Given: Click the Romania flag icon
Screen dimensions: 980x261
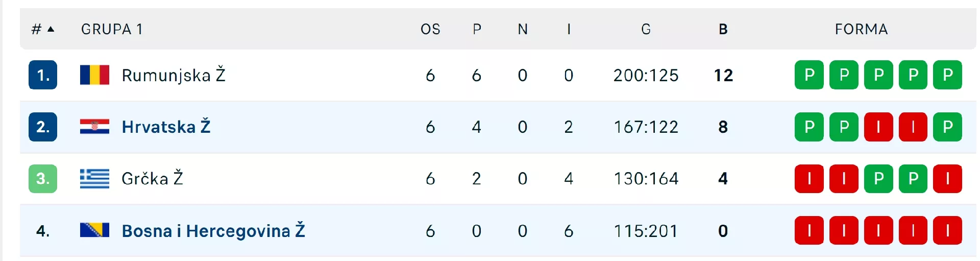Looking at the screenshot, I should coord(94,75).
